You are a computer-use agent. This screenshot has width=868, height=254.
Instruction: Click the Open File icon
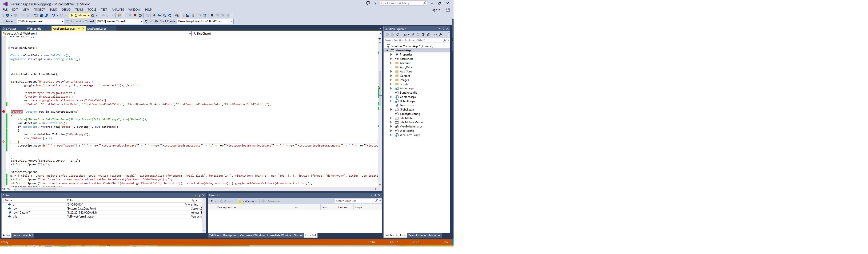[x=36, y=16]
